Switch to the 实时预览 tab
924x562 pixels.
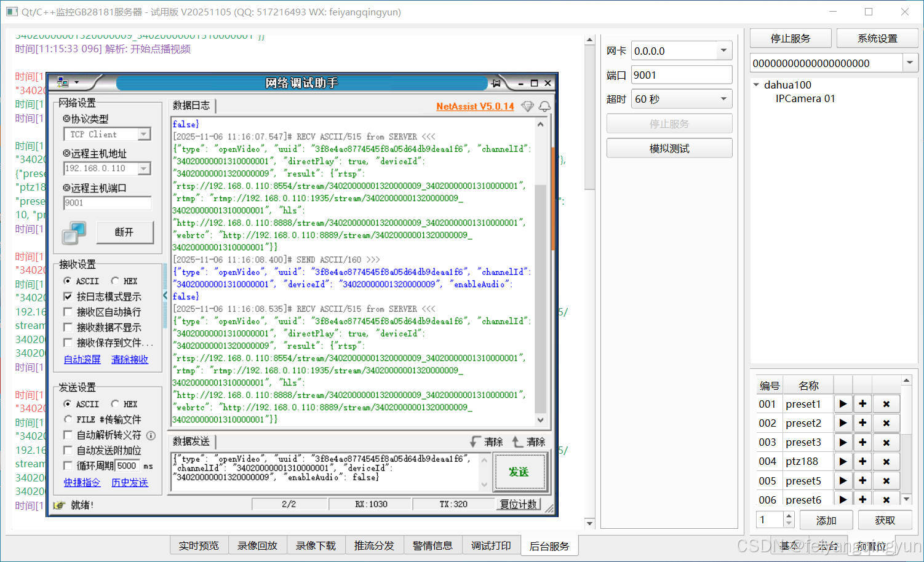click(x=199, y=545)
